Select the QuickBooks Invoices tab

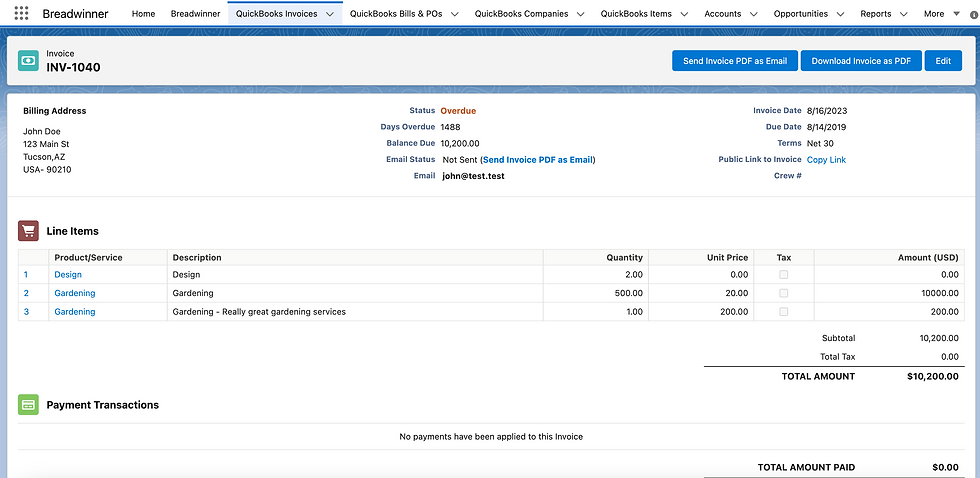tap(276, 14)
